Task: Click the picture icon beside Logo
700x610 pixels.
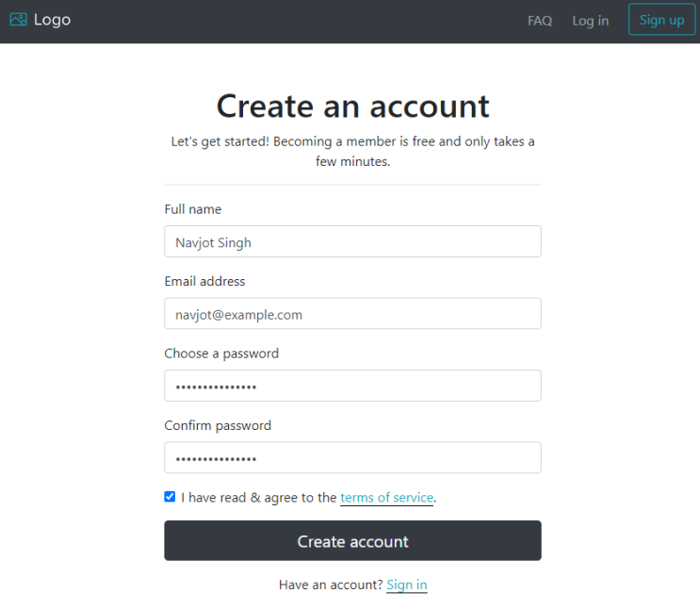Action: pos(18,20)
